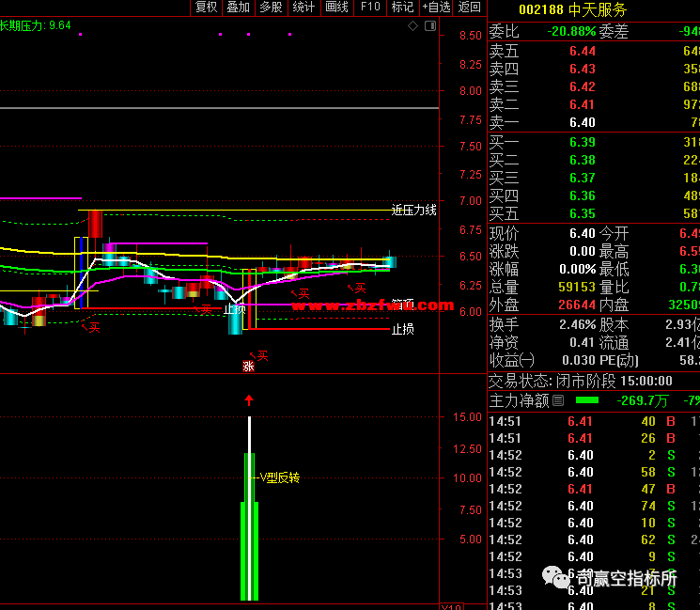Click the red 涨 marker below candles
The image size is (700, 610).
pyautogui.click(x=248, y=367)
